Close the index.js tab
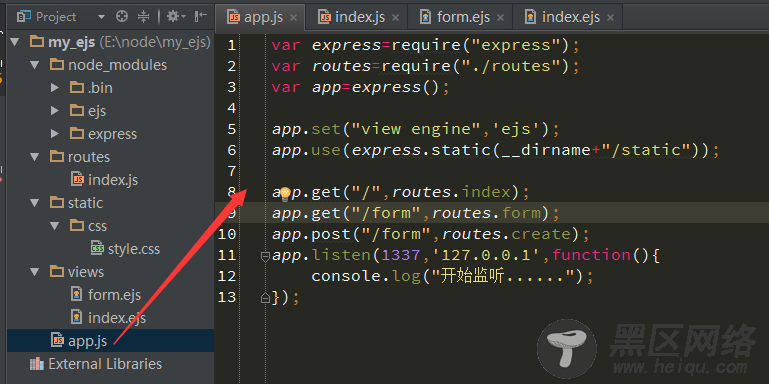Screen dimensions: 769x384 pyautogui.click(x=396, y=18)
